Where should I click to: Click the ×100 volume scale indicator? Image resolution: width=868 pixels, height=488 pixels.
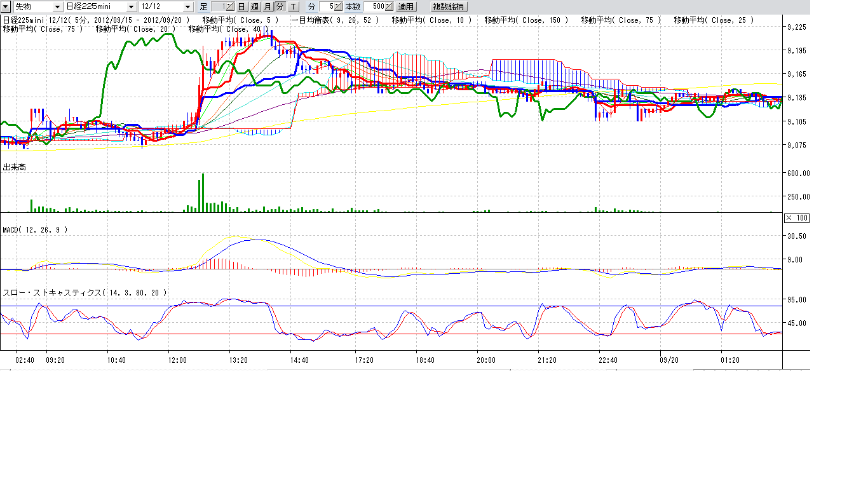(x=796, y=218)
